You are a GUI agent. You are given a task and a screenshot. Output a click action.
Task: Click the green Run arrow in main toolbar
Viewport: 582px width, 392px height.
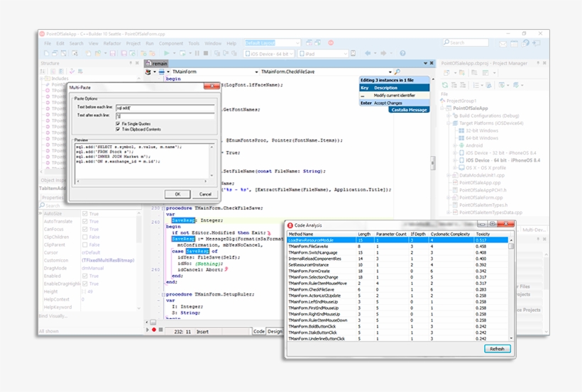click(x=167, y=53)
